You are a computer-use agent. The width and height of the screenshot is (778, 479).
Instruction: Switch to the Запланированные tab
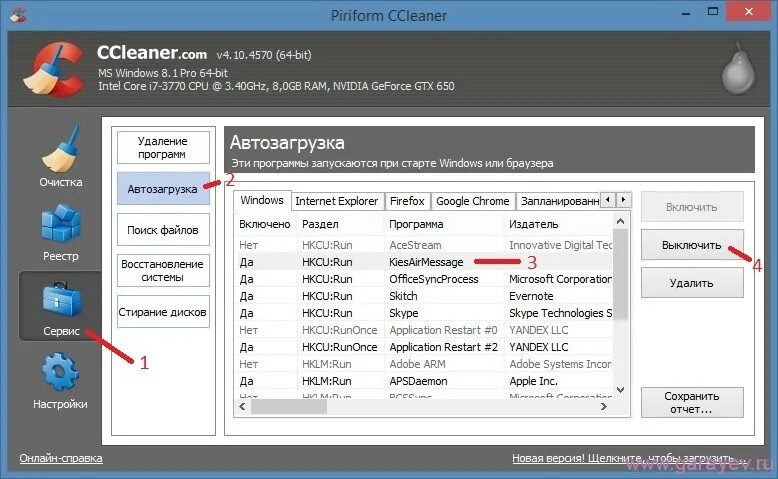coord(559,201)
